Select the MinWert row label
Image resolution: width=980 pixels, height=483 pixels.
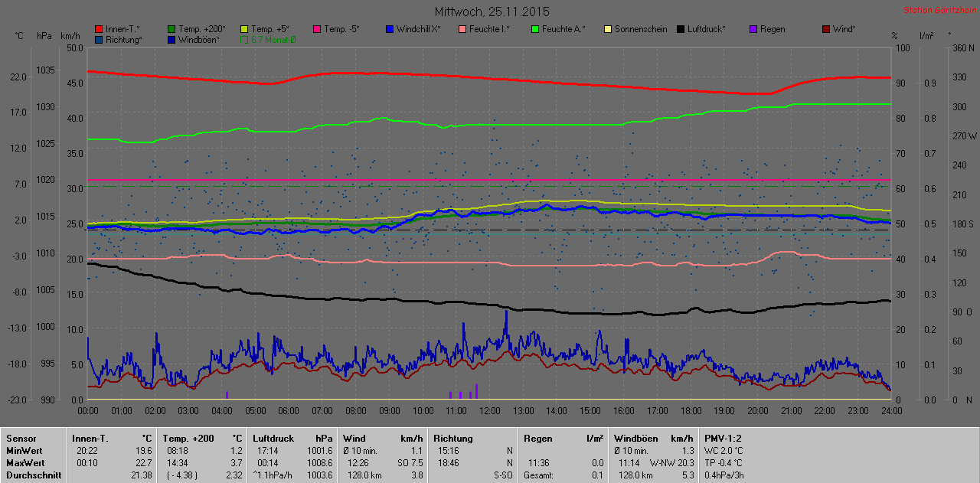[x=24, y=451]
